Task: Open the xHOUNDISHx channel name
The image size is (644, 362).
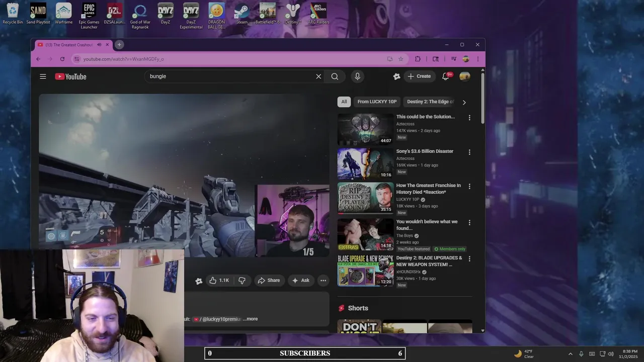Action: point(409,272)
